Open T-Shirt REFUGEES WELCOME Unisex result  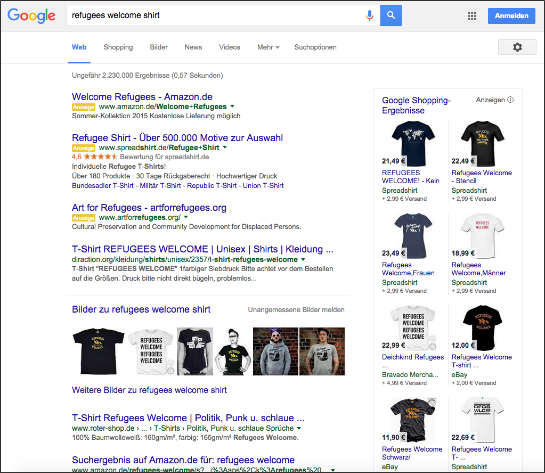click(x=202, y=249)
